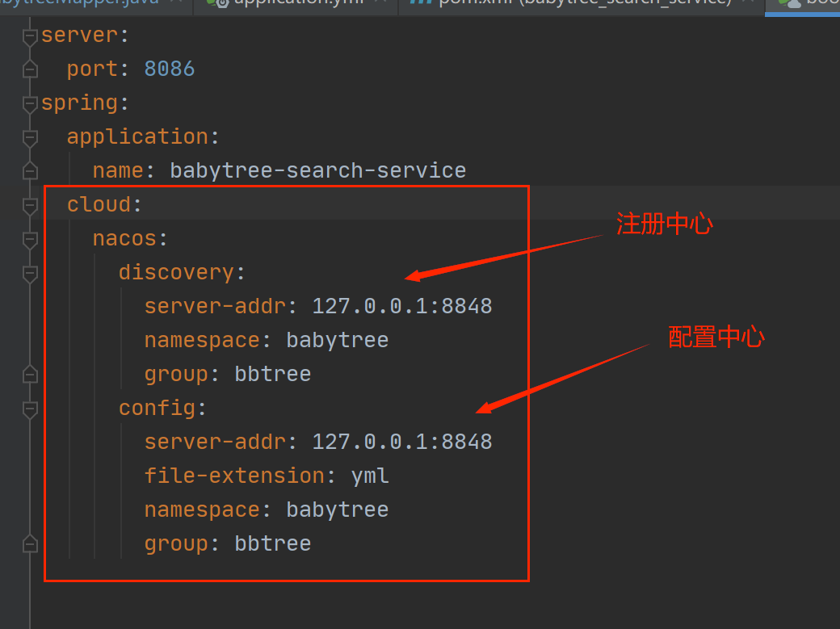This screenshot has width=840, height=629.
Task: Click bbtree value under discovery group
Action: coord(273,374)
